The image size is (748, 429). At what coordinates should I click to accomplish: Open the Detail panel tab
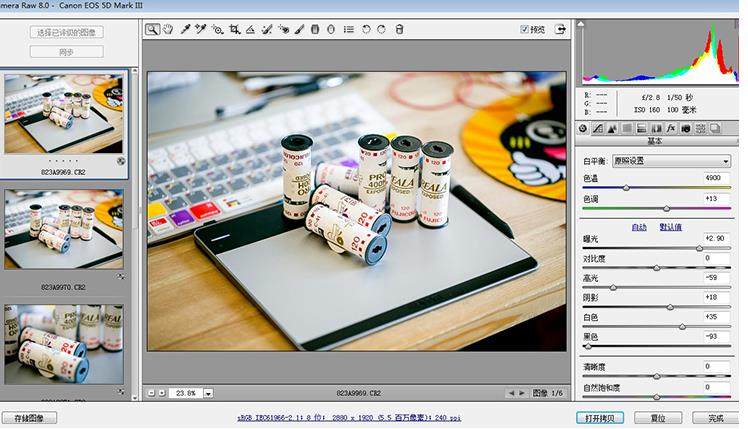coord(613,128)
